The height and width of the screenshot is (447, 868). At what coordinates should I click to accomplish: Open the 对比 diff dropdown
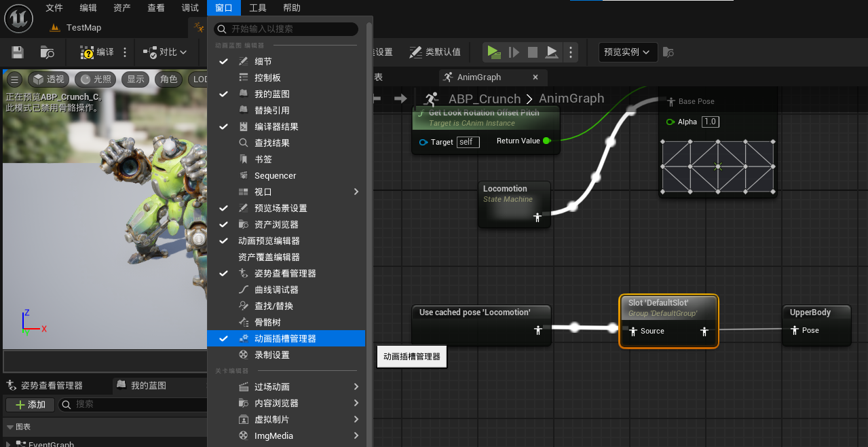(164, 52)
